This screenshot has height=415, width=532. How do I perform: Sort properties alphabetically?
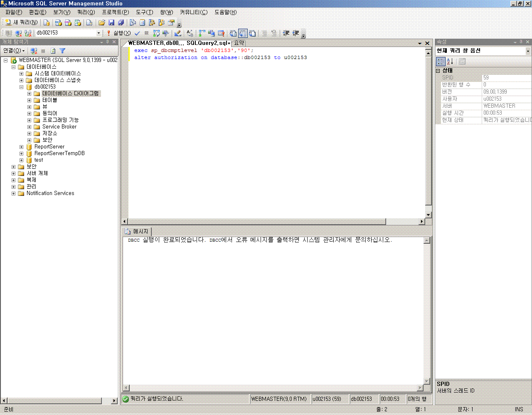[x=450, y=62]
